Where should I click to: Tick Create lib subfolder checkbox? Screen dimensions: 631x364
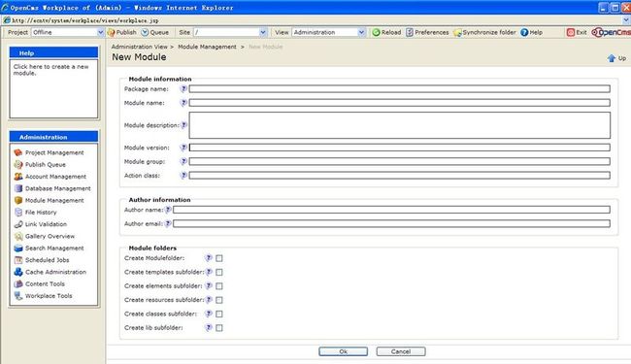(219, 328)
